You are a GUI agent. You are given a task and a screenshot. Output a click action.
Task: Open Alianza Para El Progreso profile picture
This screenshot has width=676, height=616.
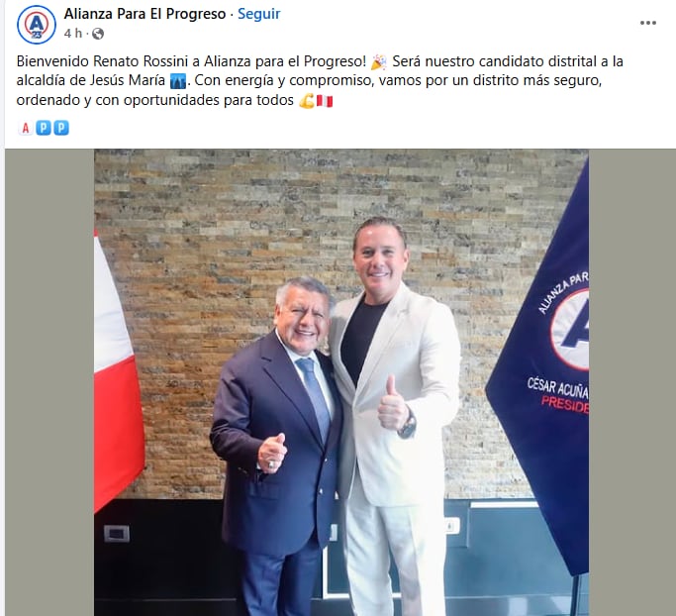click(37, 25)
